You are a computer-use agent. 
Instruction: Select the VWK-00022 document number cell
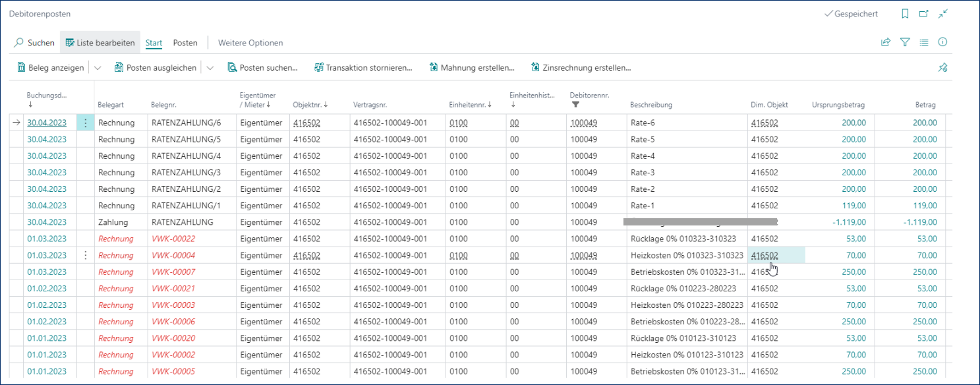(173, 239)
